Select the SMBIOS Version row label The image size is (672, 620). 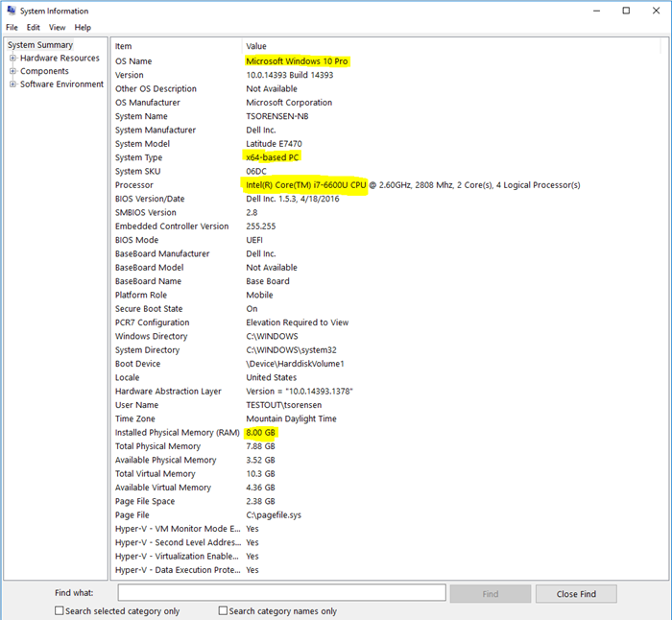coord(145,212)
